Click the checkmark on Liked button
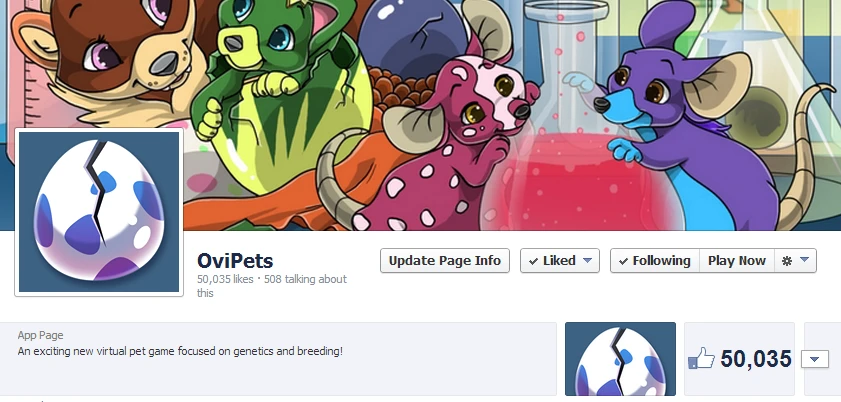Image resolution: width=841 pixels, height=402 pixels. pyautogui.click(x=533, y=262)
